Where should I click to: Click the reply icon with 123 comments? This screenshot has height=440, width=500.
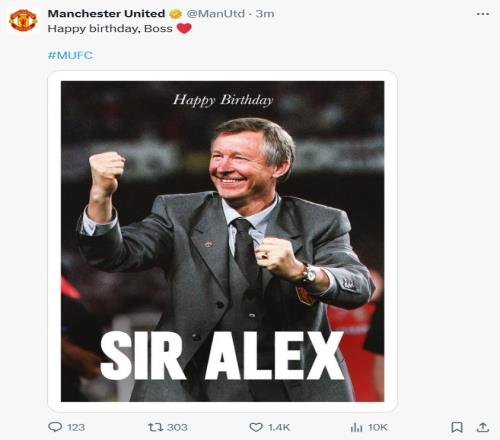click(55, 427)
